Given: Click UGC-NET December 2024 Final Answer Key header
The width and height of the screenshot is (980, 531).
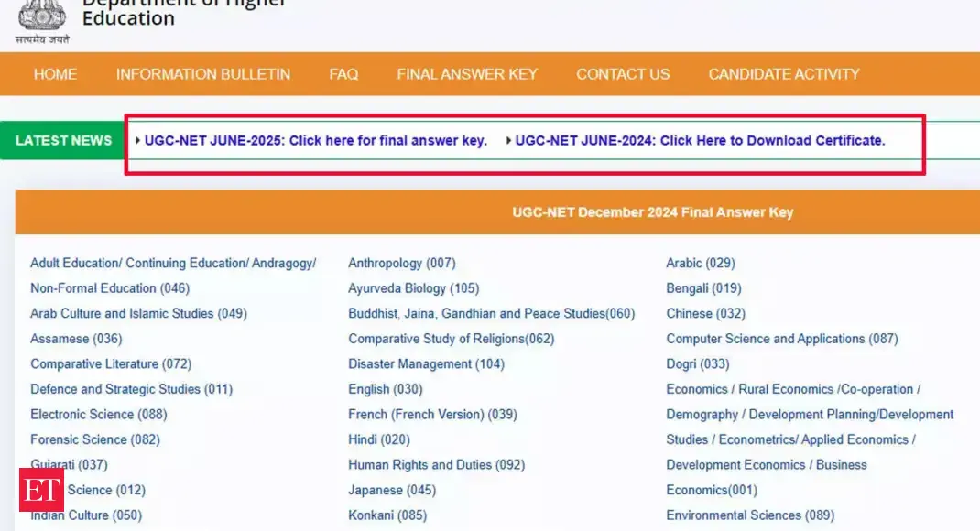Looking at the screenshot, I should click(652, 212).
